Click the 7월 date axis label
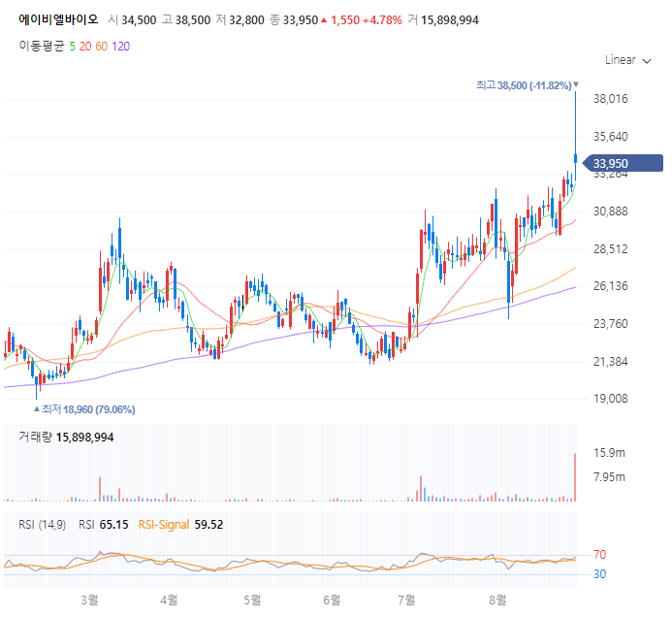The height and width of the screenshot is (617, 672). (406, 600)
